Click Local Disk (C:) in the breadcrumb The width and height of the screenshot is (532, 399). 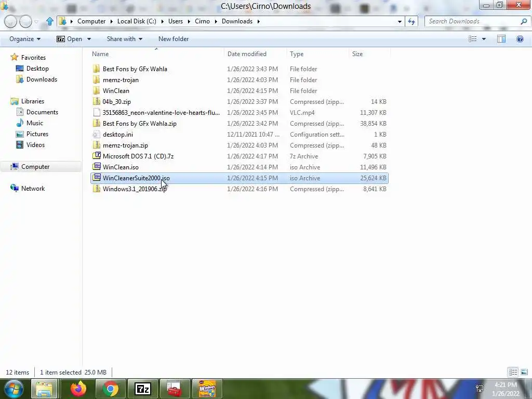coord(137,21)
